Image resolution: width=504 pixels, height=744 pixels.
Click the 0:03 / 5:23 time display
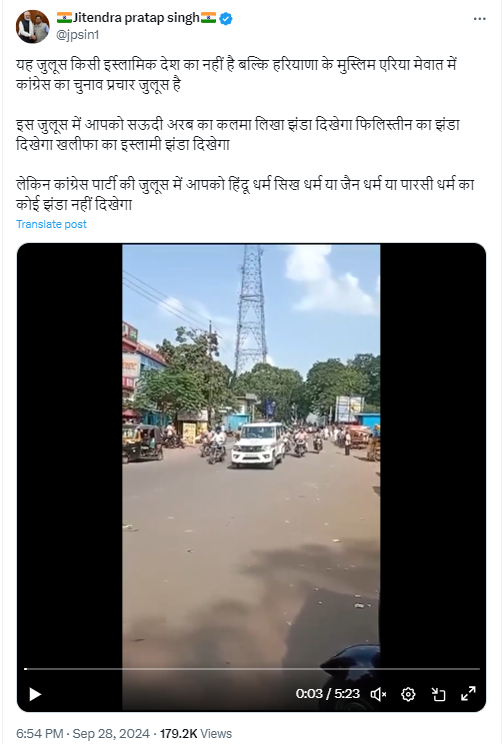tap(328, 694)
